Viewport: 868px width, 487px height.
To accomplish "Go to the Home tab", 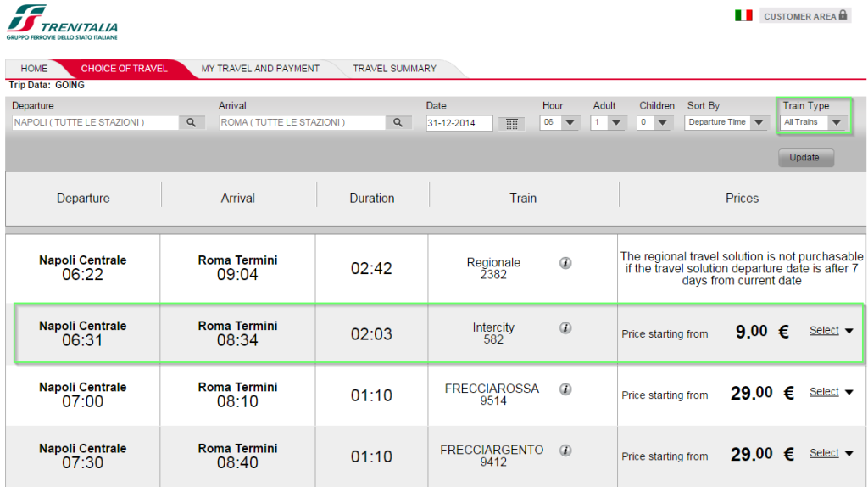I will click(34, 68).
